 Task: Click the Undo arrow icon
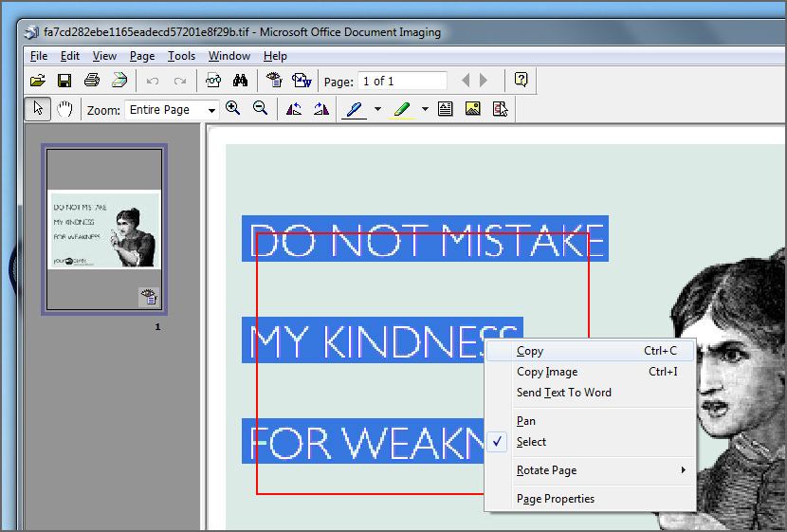[x=153, y=81]
